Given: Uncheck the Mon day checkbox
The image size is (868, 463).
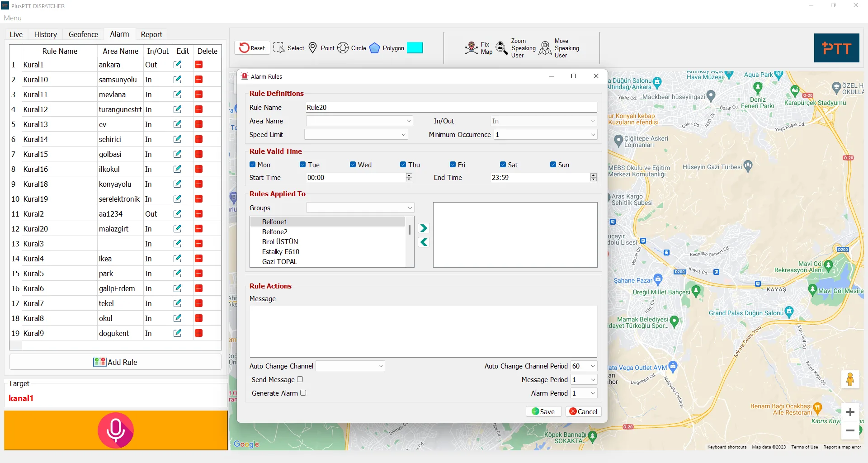Looking at the screenshot, I should (x=253, y=165).
